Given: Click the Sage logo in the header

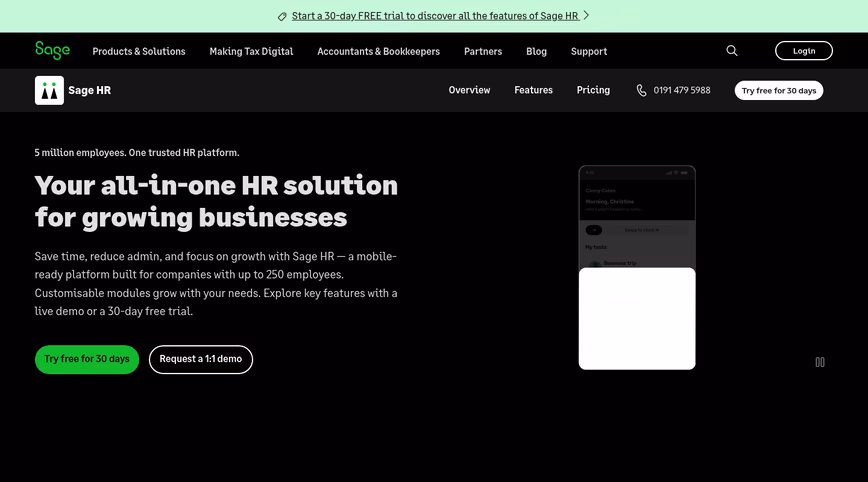Looking at the screenshot, I should point(53,50).
